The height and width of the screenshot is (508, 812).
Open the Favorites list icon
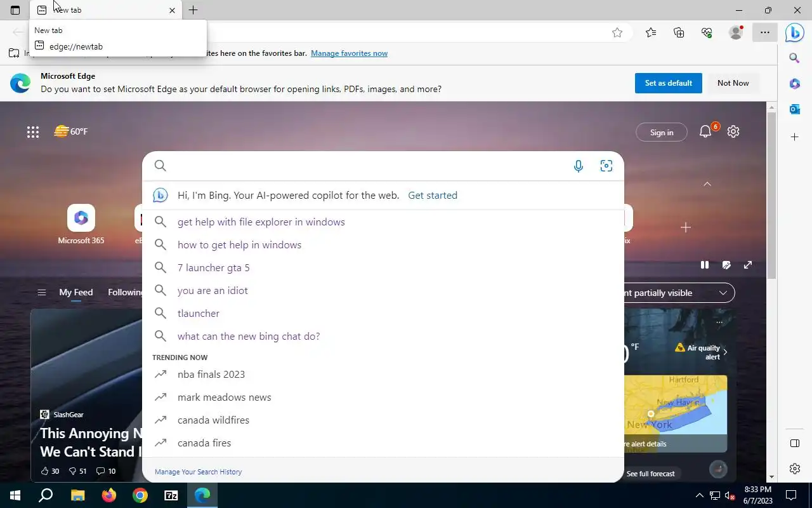[x=651, y=32]
